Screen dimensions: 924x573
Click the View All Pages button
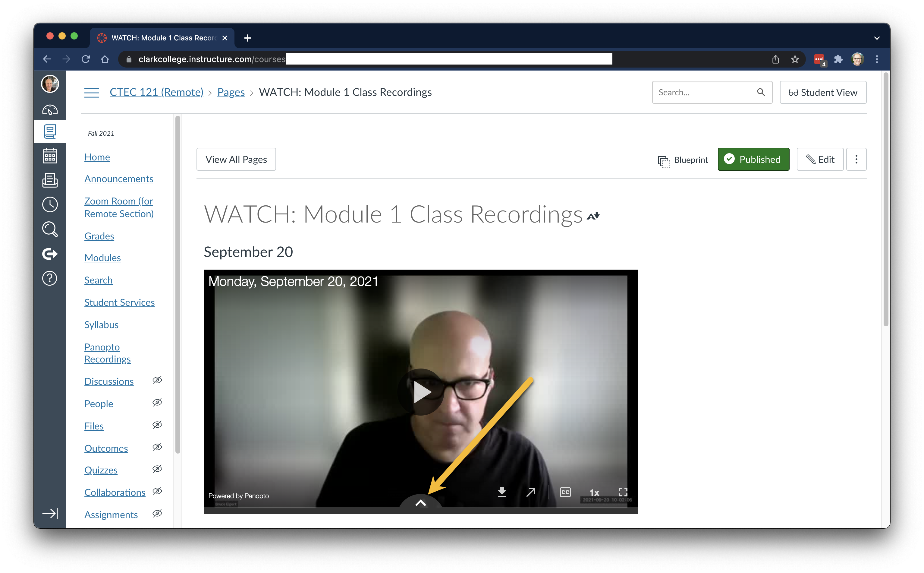click(x=236, y=160)
